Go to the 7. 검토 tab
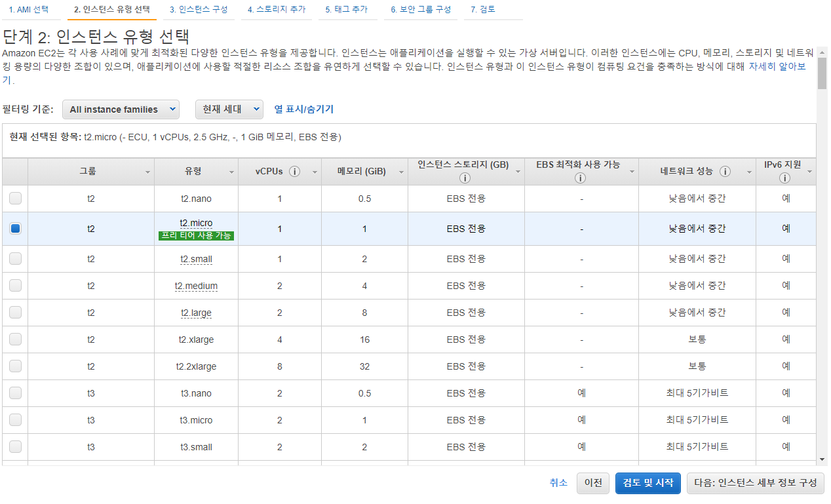The image size is (831, 504). 483,10
